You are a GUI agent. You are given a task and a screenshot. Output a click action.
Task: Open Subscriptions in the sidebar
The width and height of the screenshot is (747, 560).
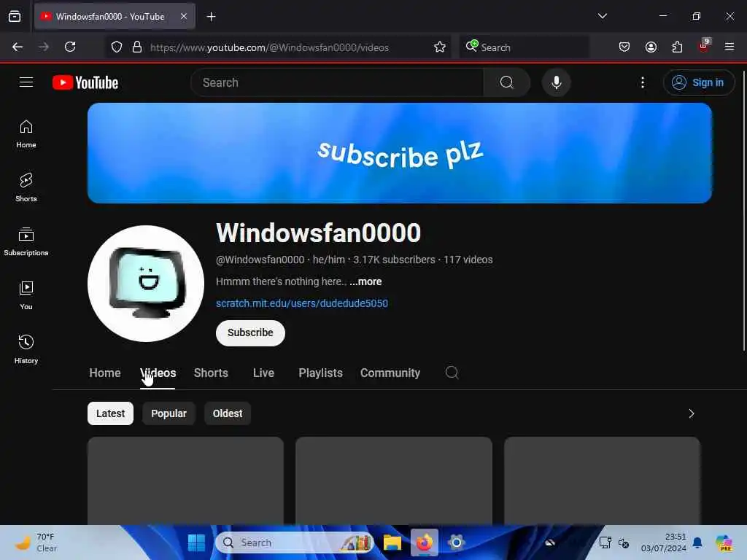26,241
